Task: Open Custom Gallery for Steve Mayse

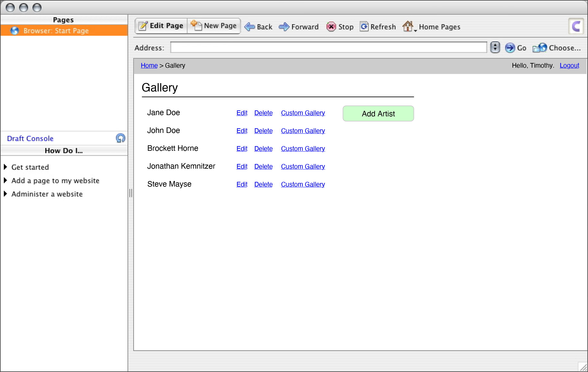Action: point(303,184)
